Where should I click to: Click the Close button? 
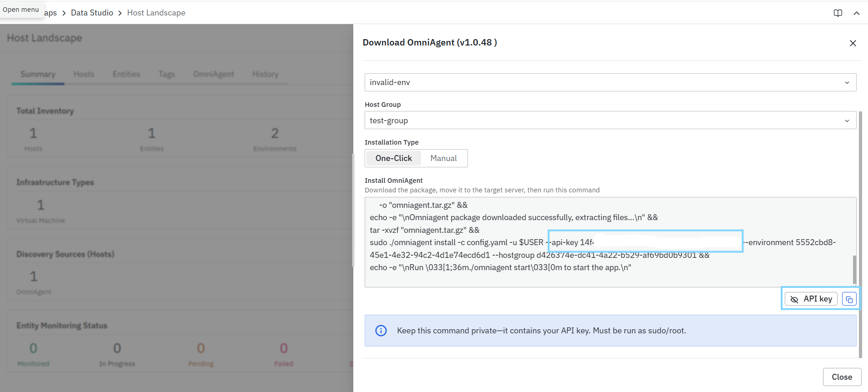tap(842, 377)
